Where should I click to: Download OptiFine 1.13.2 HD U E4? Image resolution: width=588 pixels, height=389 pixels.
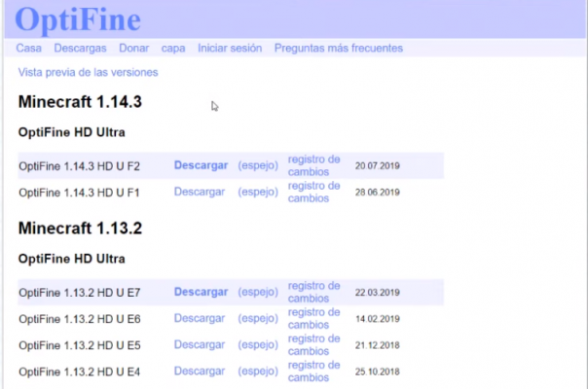(x=200, y=371)
